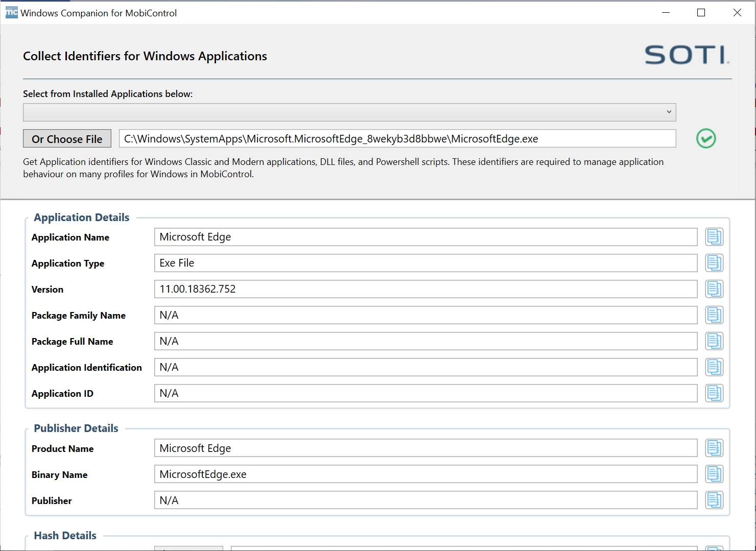
Task: Copy the Application Identification value
Action: click(x=714, y=367)
